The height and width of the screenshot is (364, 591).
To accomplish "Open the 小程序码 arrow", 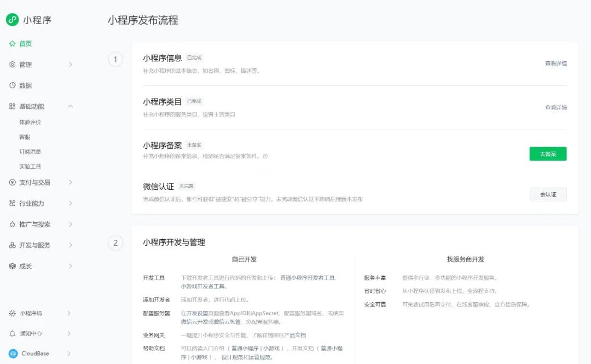I will pyautogui.click(x=69, y=313).
